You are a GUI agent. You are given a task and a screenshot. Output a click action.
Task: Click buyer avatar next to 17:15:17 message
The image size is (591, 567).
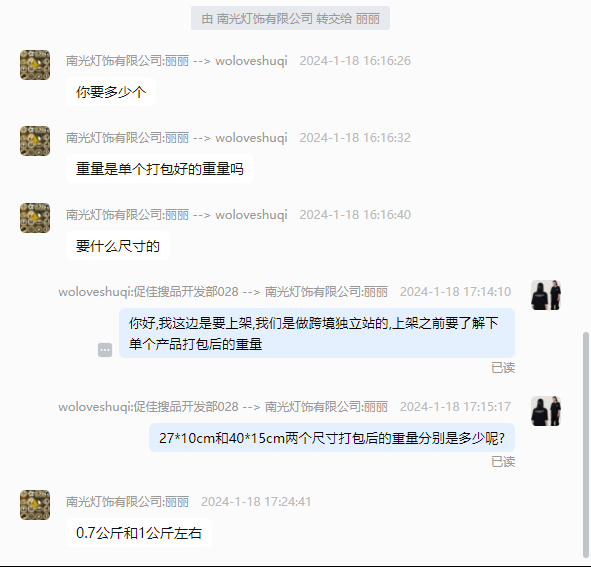tap(546, 411)
